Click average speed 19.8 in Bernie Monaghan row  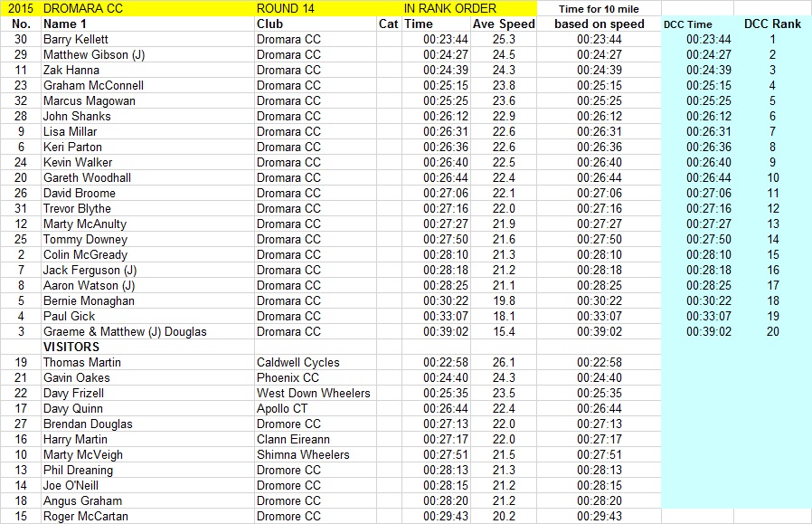pyautogui.click(x=504, y=301)
